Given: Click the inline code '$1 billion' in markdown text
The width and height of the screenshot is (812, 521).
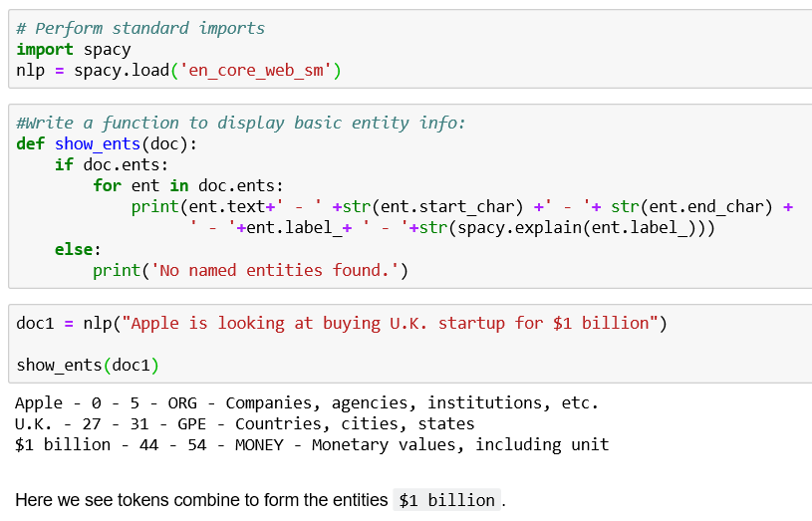Looking at the screenshot, I should point(447,500).
